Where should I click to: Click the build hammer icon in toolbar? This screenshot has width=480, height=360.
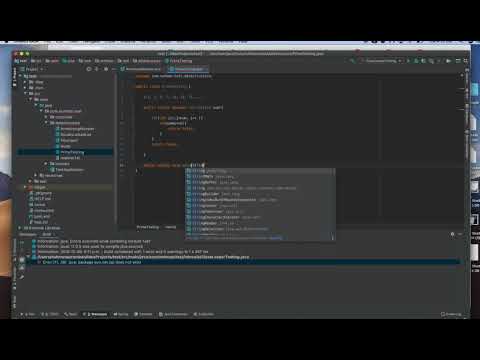353,61
